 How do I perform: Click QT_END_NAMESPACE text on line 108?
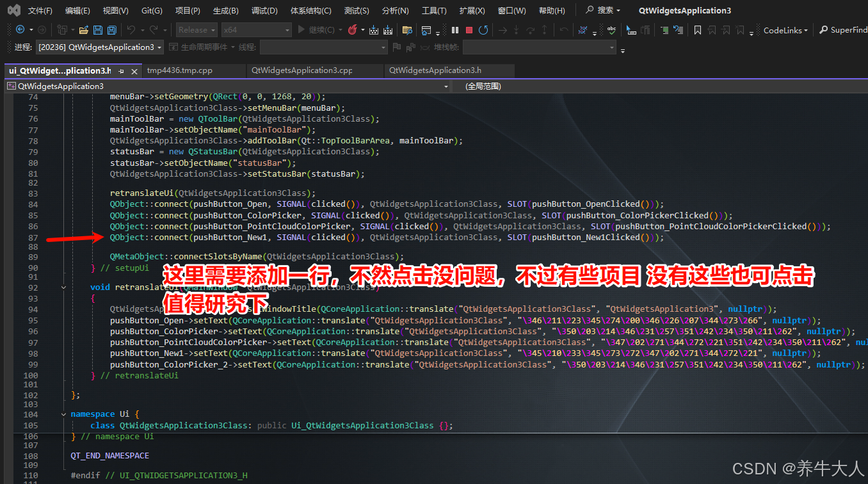click(110, 456)
